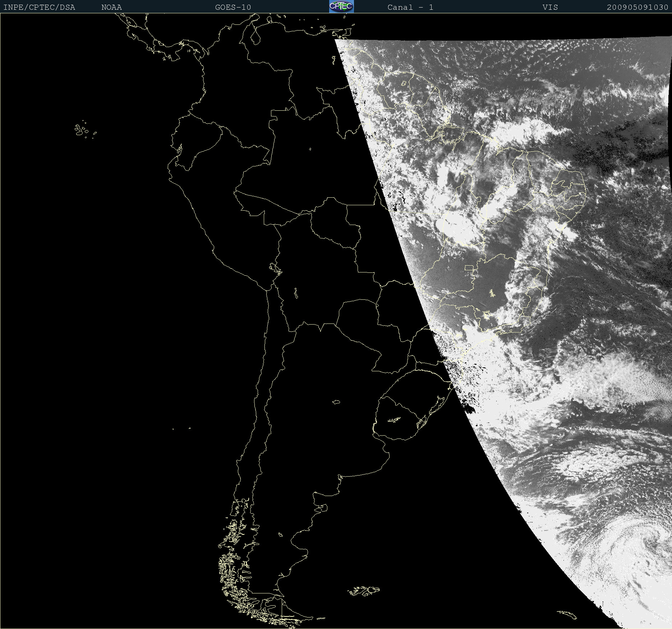Click the CPTEC logo in the header
Screen dimensions: 672x629
click(341, 6)
